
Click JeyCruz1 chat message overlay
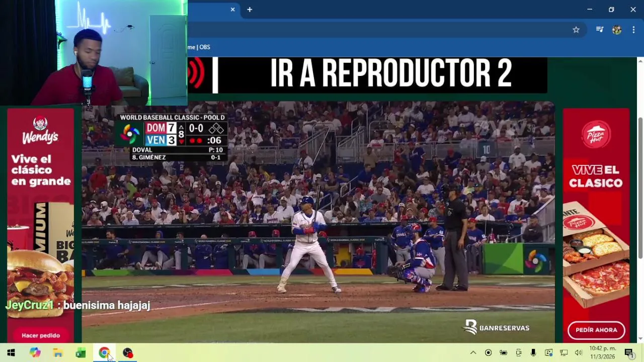pos(78,305)
